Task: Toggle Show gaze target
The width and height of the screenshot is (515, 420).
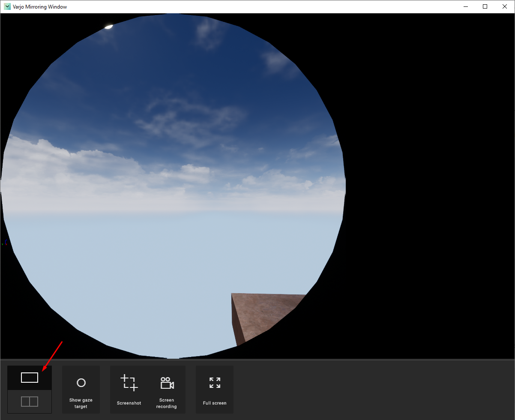Action: click(81, 390)
